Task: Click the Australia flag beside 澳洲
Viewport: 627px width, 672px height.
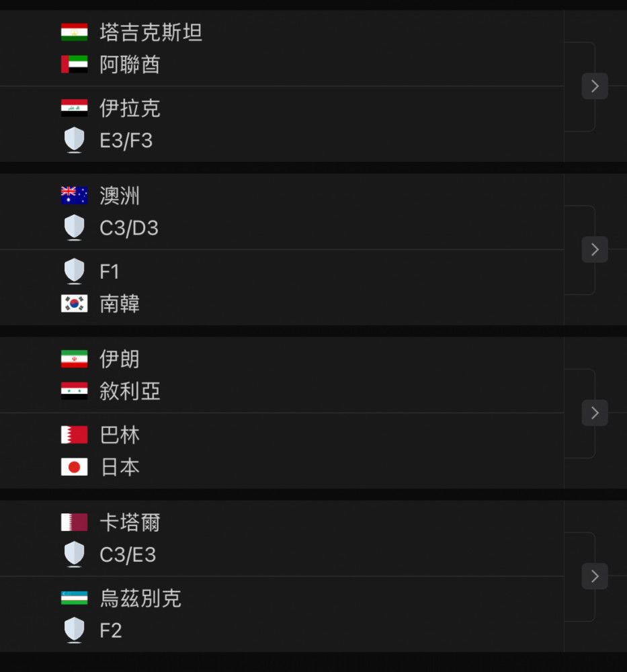Action: (x=74, y=196)
